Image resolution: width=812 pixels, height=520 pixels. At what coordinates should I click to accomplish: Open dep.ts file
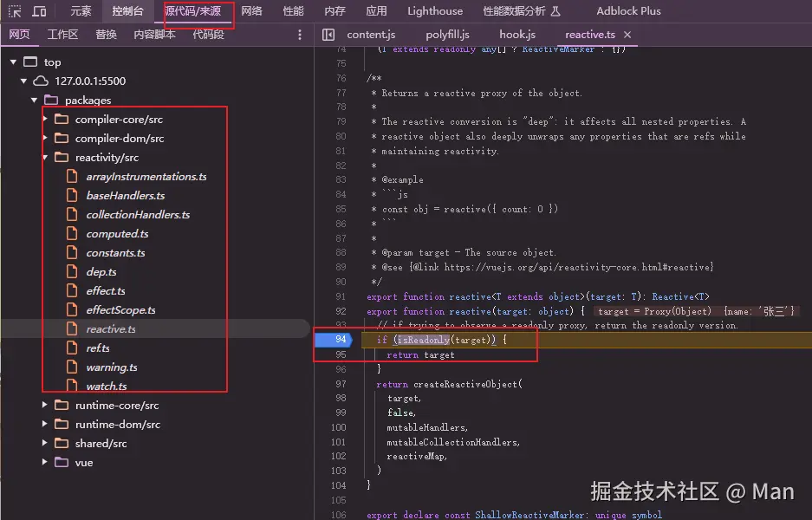click(101, 272)
